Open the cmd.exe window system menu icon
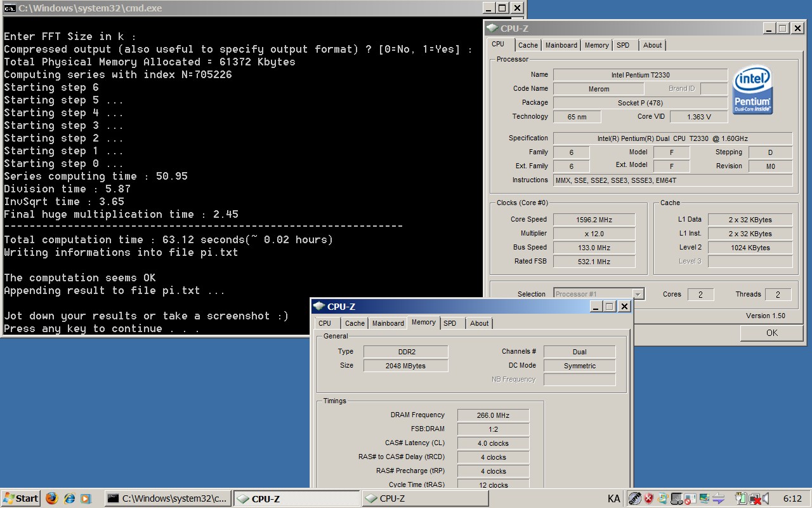This screenshot has width=812, height=508. [10, 8]
